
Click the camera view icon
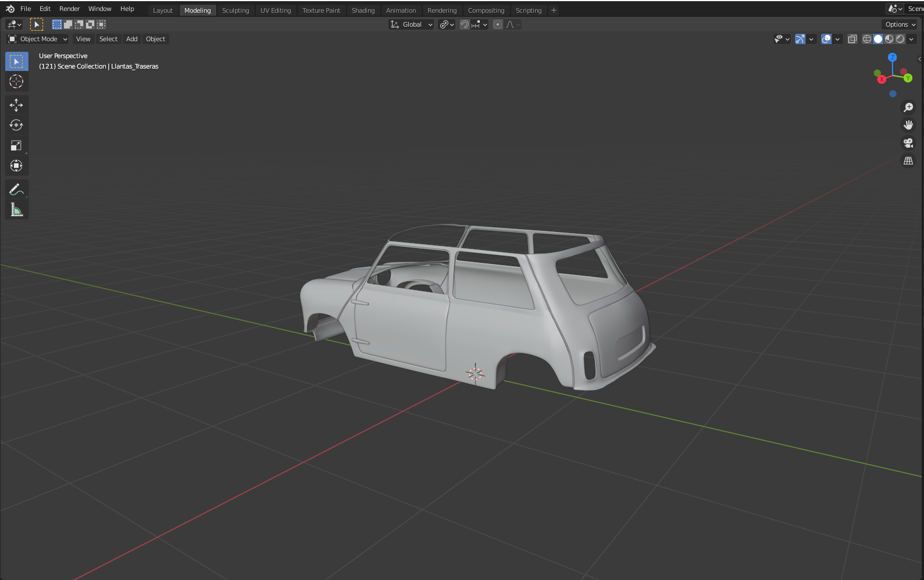pos(908,143)
